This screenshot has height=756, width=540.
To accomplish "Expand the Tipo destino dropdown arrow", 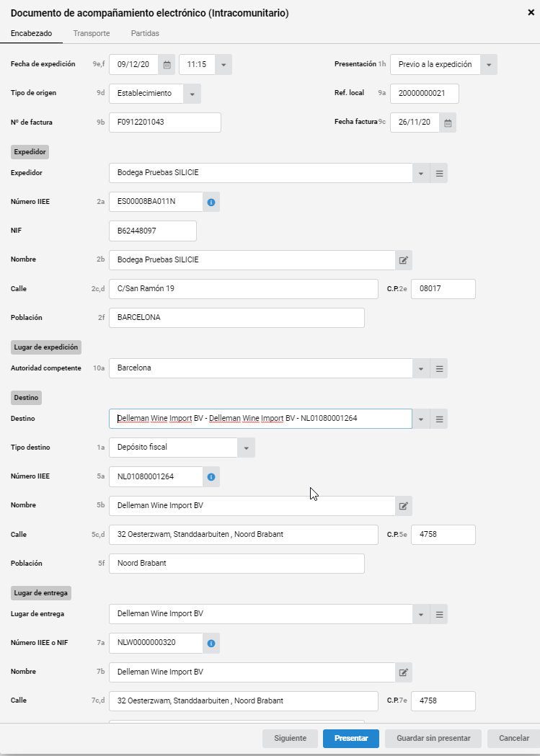I will 246,448.
